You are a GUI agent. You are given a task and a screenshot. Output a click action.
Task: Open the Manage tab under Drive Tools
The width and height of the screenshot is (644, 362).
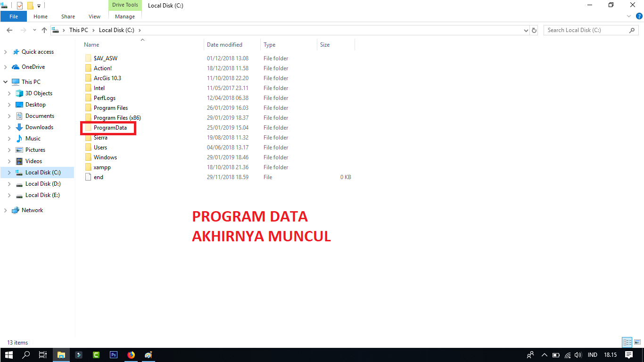pos(124,16)
